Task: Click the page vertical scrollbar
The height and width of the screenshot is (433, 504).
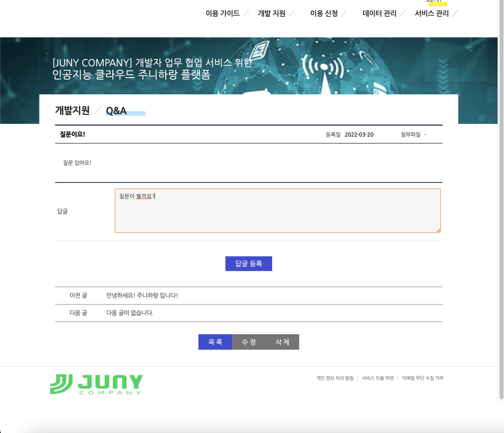Action: pos(501,197)
